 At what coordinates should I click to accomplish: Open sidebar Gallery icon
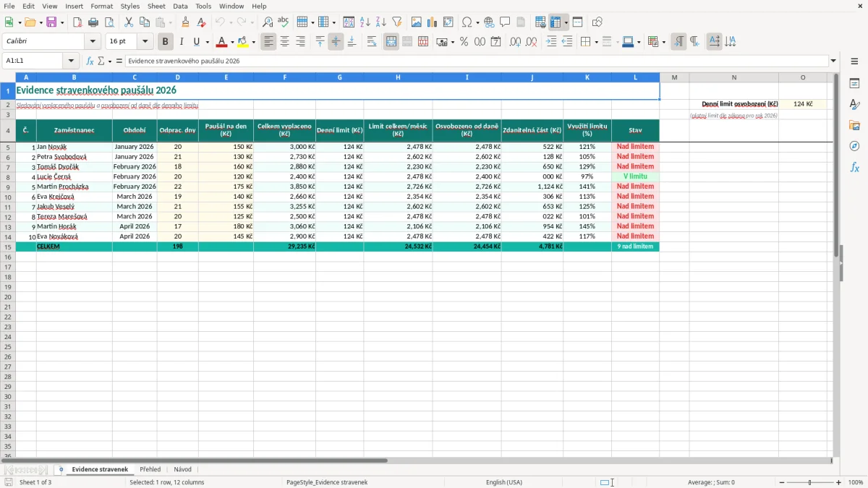[855, 126]
